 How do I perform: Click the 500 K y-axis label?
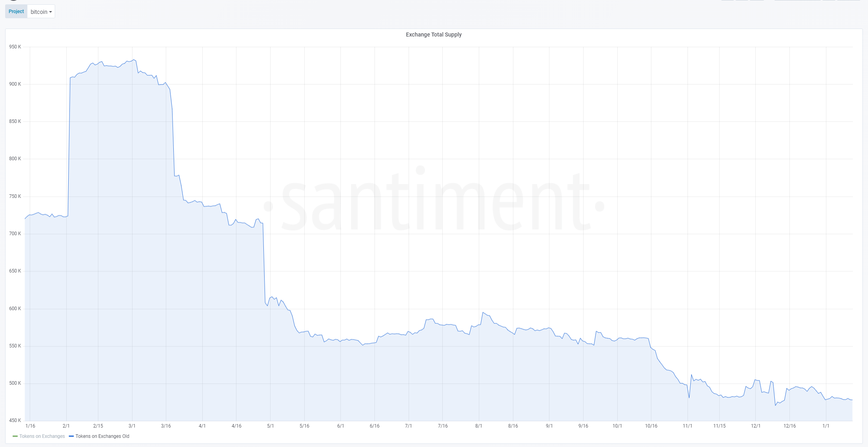pyautogui.click(x=15, y=383)
